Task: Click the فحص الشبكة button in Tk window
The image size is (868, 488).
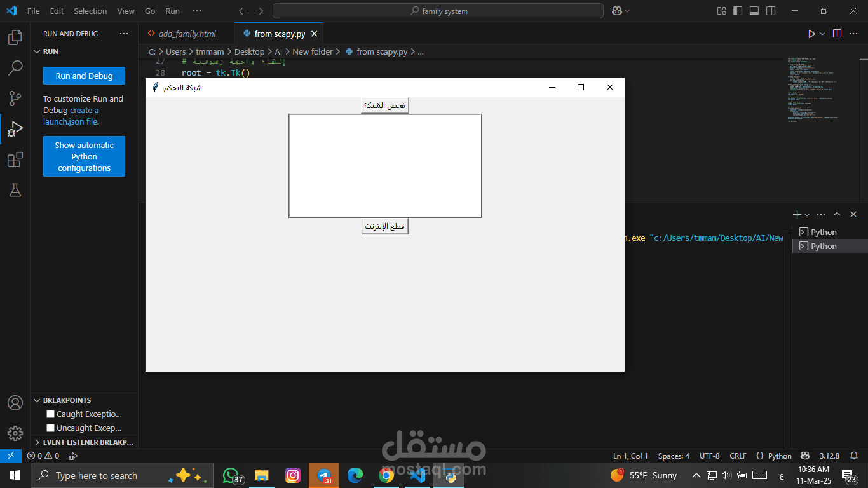Action: (385, 105)
